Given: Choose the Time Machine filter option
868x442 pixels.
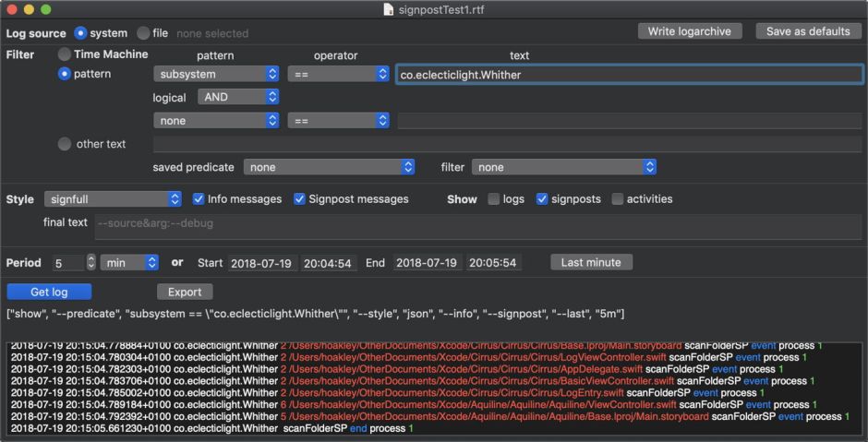Looking at the screenshot, I should click(65, 54).
